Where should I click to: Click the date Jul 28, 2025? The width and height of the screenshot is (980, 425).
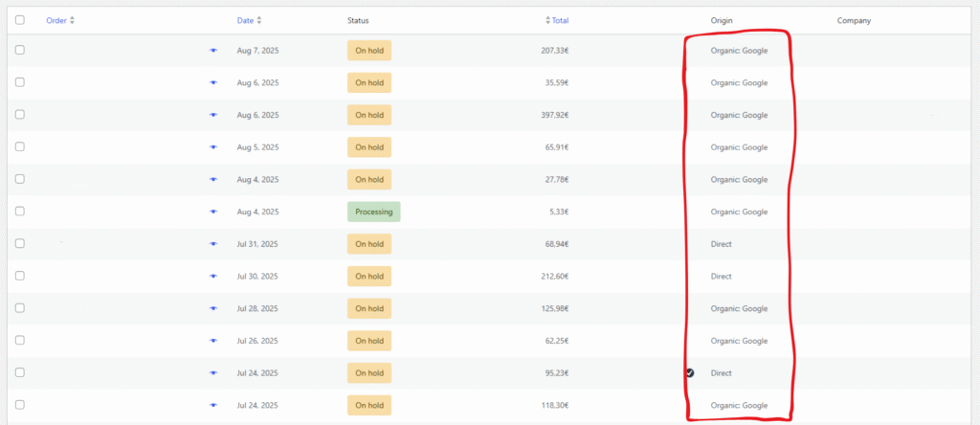257,309
